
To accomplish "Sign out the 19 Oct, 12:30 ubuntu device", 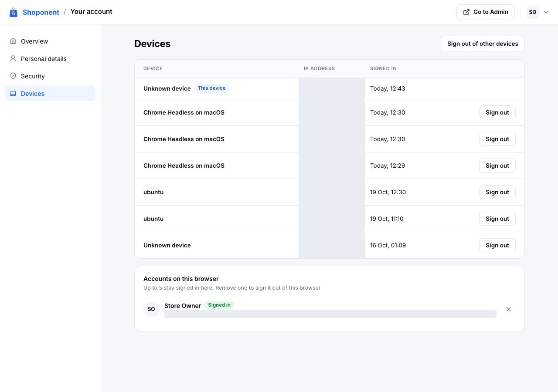I will (x=497, y=192).
